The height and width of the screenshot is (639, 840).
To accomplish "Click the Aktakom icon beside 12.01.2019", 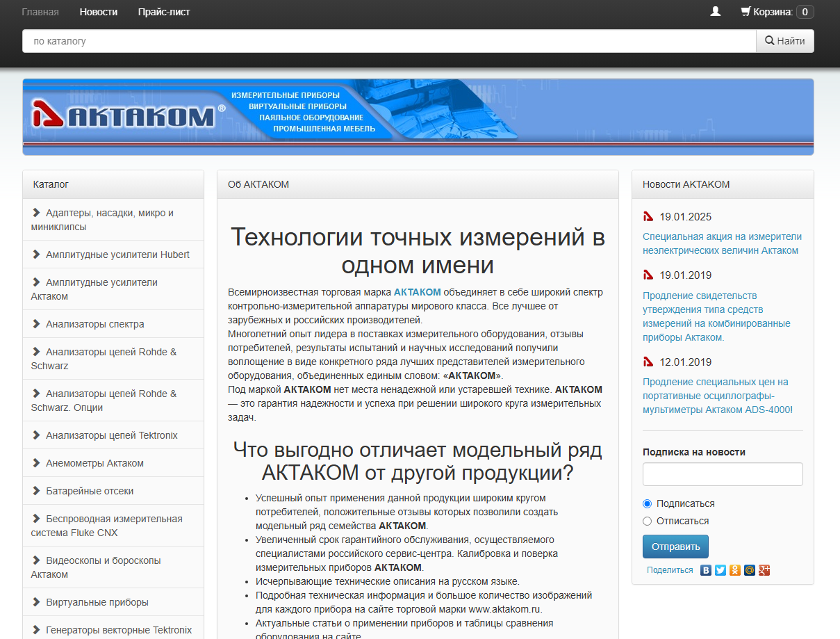I will pos(648,362).
